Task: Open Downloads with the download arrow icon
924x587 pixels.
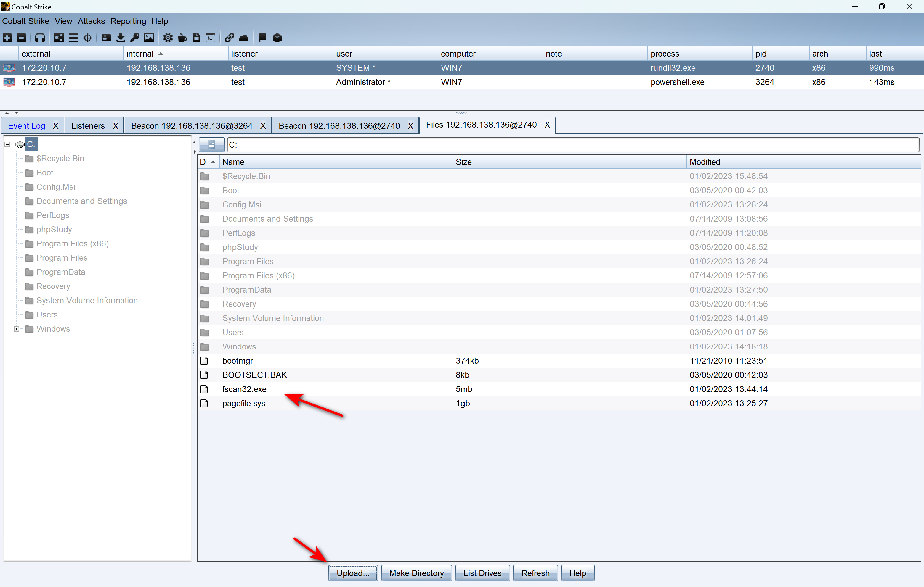Action: coord(121,38)
